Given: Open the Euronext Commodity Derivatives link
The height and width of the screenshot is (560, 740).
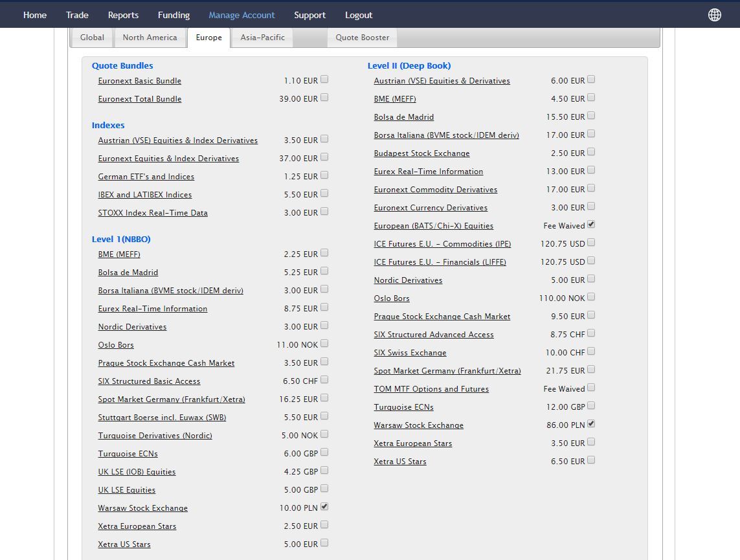Looking at the screenshot, I should coord(436,190).
